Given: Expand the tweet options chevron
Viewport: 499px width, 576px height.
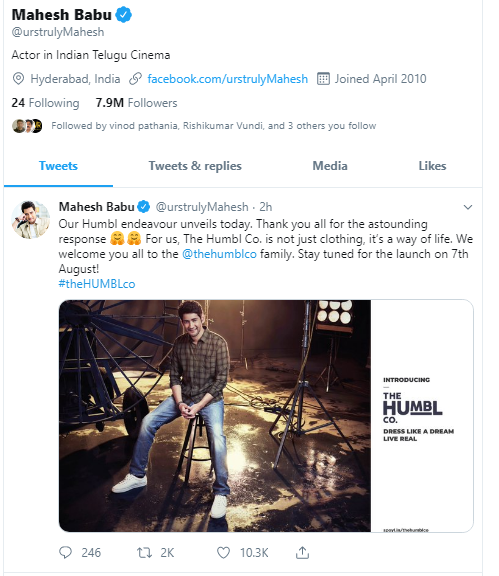Looking at the screenshot, I should [x=468, y=207].
